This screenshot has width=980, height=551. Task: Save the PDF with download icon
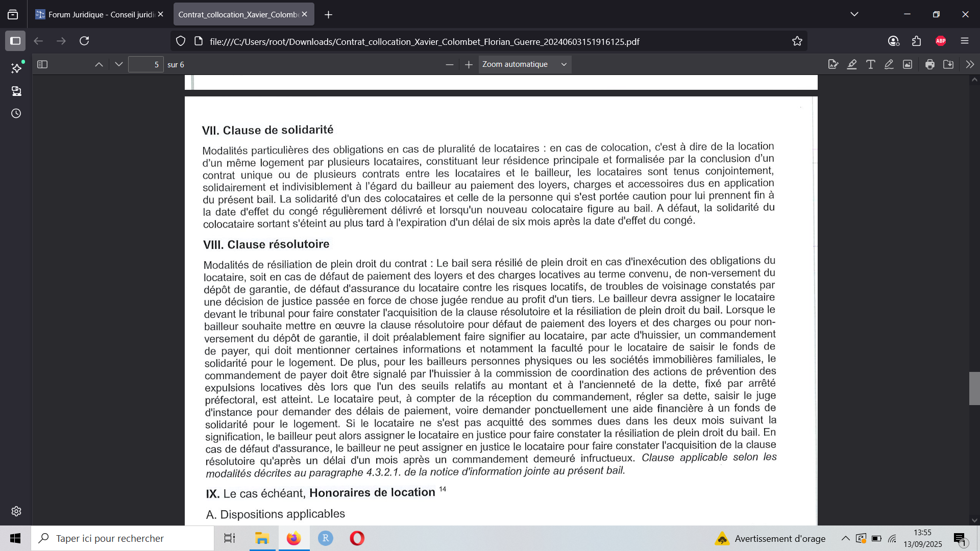point(948,64)
